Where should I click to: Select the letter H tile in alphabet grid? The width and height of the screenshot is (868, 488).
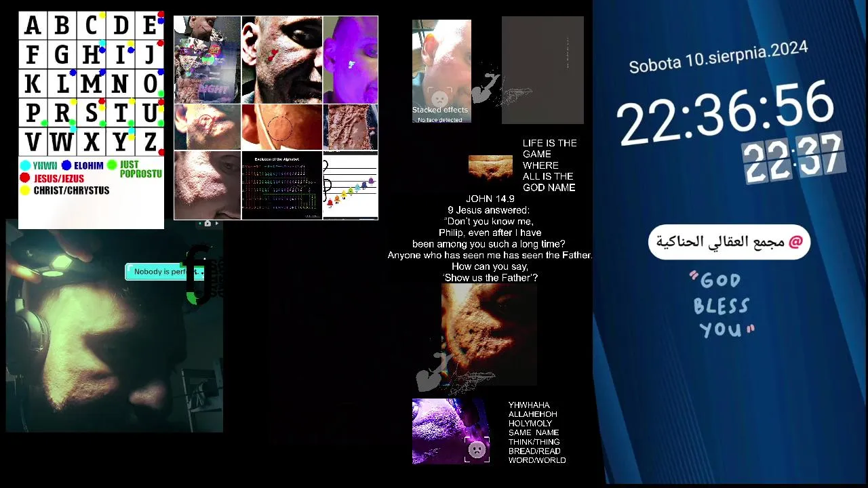click(x=91, y=54)
